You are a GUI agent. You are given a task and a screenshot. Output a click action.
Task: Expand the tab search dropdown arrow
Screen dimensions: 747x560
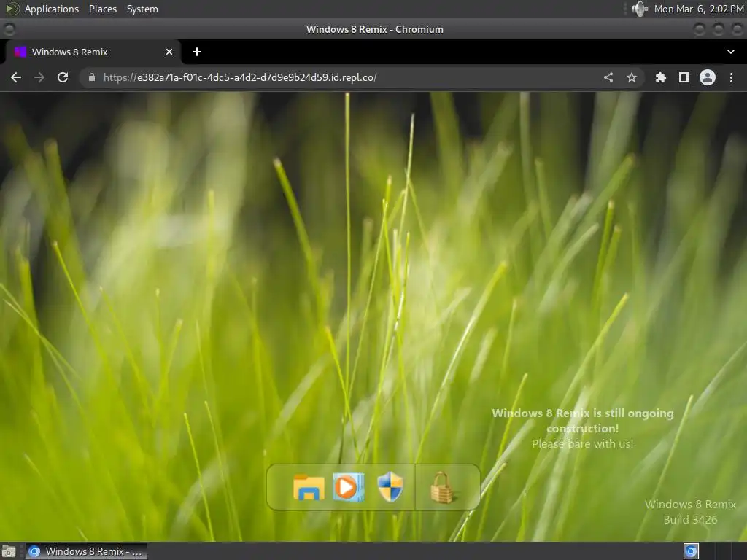(731, 52)
